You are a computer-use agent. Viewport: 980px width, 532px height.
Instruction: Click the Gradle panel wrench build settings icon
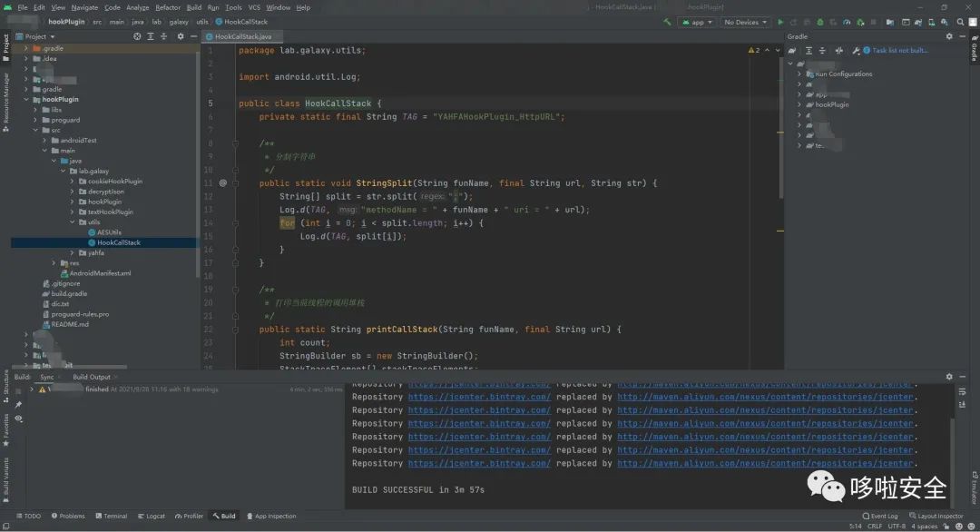click(x=856, y=51)
